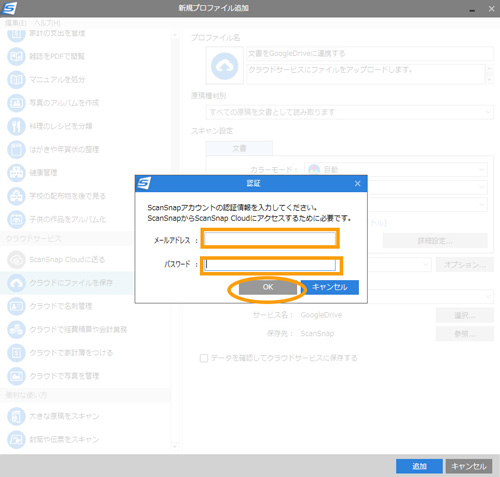Click the ScanSnap logo in the 認証 dialog
The image size is (500, 477).
click(144, 183)
